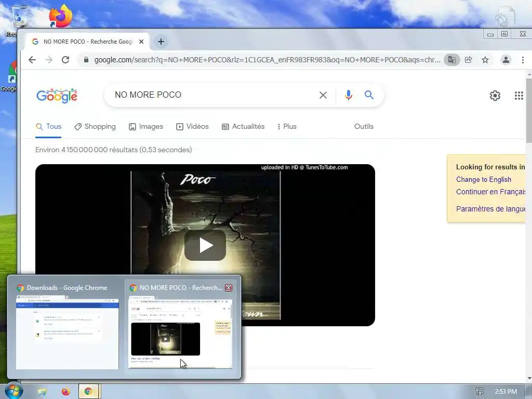Switch to the Vidéos tab
Viewport: 532px width, 399px height.
[x=192, y=127]
